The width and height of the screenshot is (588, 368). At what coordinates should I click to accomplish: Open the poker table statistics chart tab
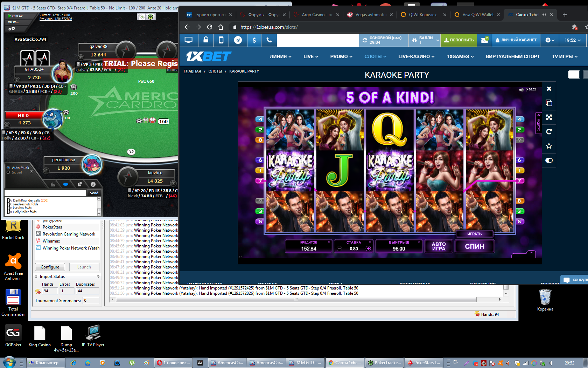[x=53, y=184]
